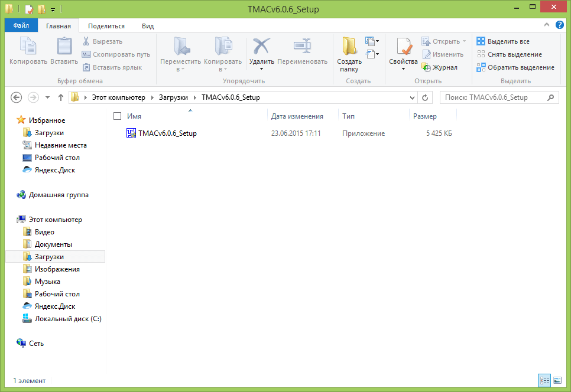571x392 pixels.
Task: Click the Cut scissors icon
Action: [86, 41]
